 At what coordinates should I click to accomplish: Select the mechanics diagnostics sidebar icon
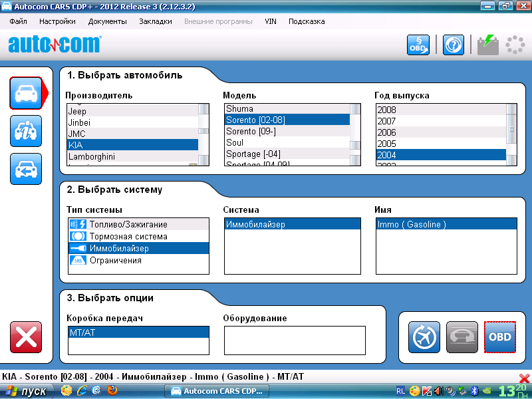point(26,131)
